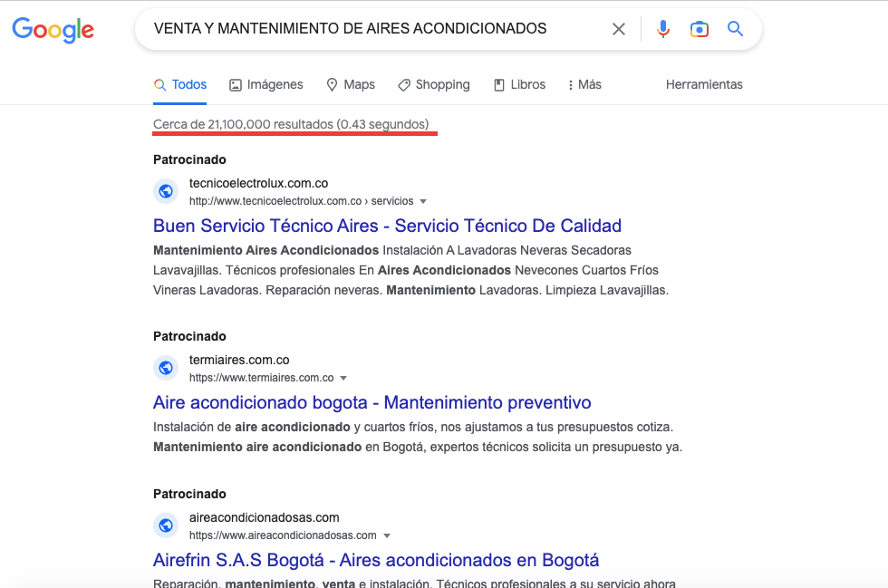This screenshot has width=888, height=588.
Task: Open 'Aire acondicionado bogota - Mantenimiento preventivo' link
Action: [x=372, y=403]
